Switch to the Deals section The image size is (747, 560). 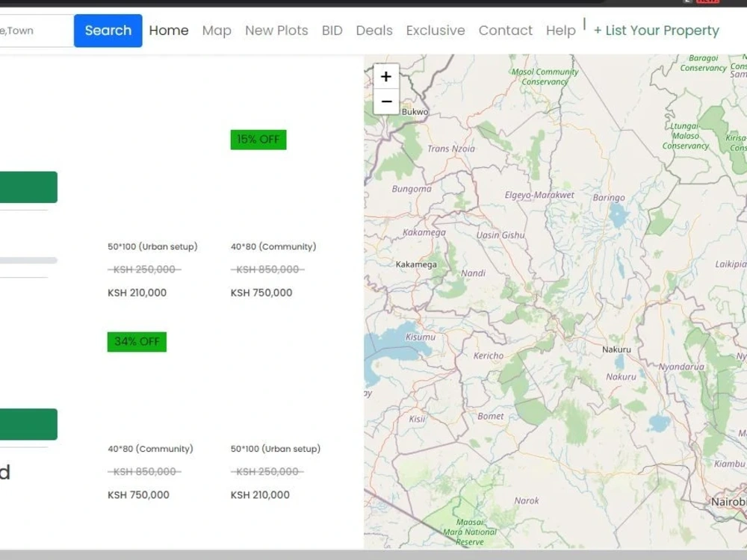pos(373,31)
